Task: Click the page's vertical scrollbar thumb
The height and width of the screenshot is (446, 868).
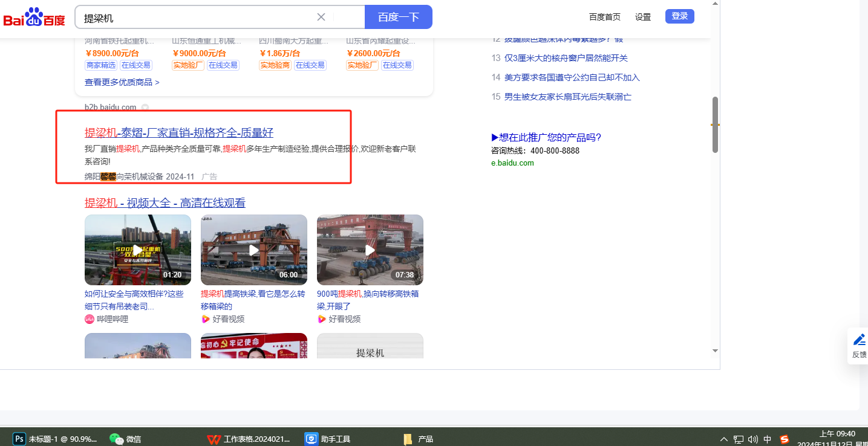Action: pyautogui.click(x=716, y=124)
